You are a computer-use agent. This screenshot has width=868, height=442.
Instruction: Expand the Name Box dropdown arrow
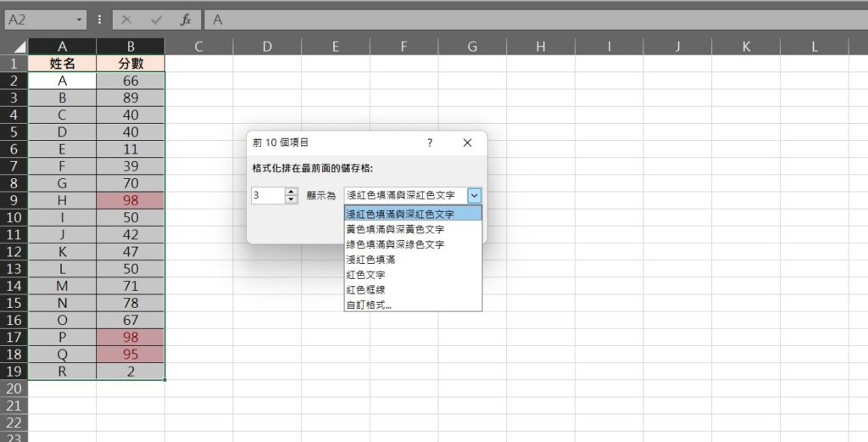[80, 19]
